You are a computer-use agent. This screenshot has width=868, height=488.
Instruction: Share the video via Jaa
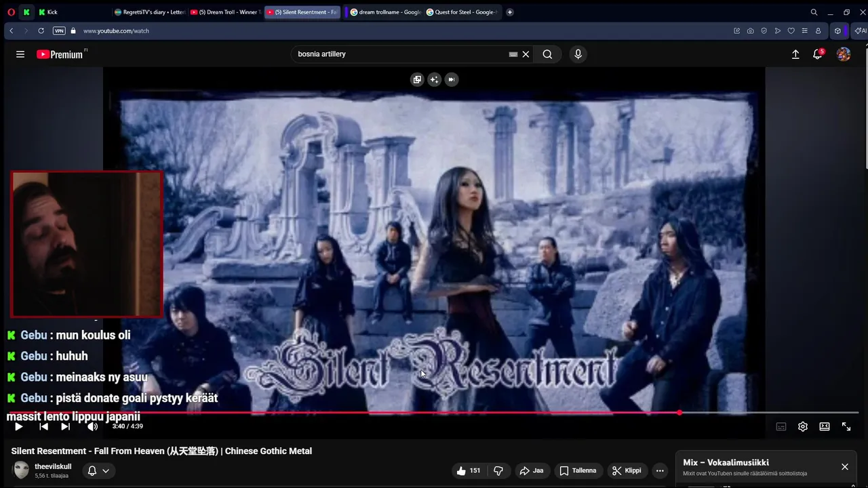(532, 470)
